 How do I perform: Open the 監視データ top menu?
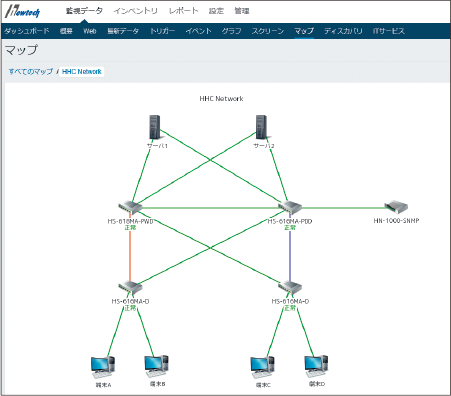pos(84,11)
